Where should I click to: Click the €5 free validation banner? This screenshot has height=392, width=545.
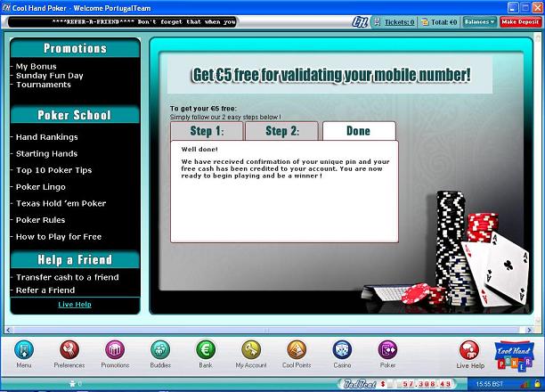coord(330,75)
